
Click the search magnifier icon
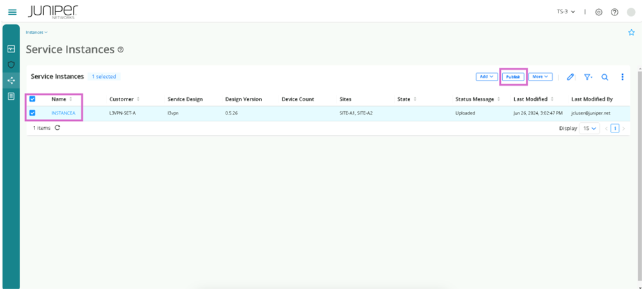tap(605, 77)
